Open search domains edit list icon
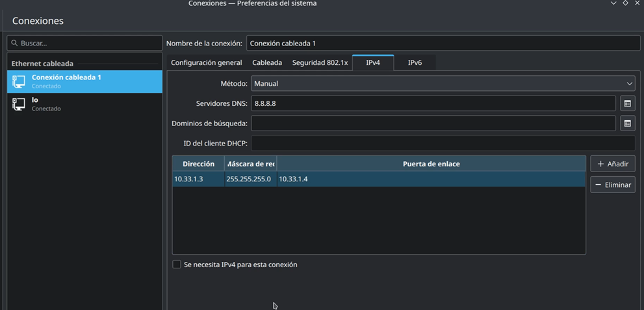Viewport: 644px width, 310px height. point(627,123)
